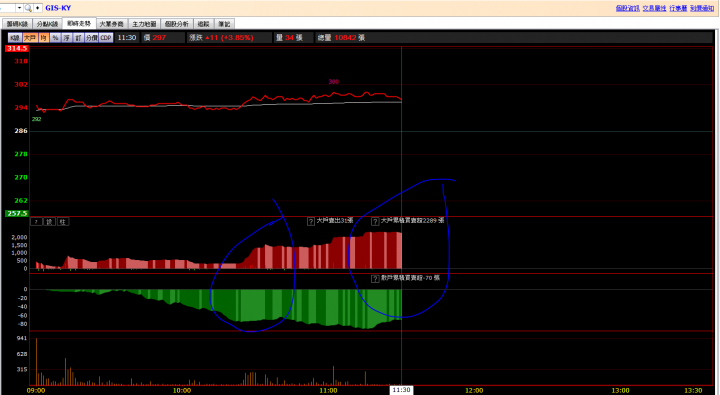Toggle the 浮 button
720x395 pixels.
click(67, 38)
